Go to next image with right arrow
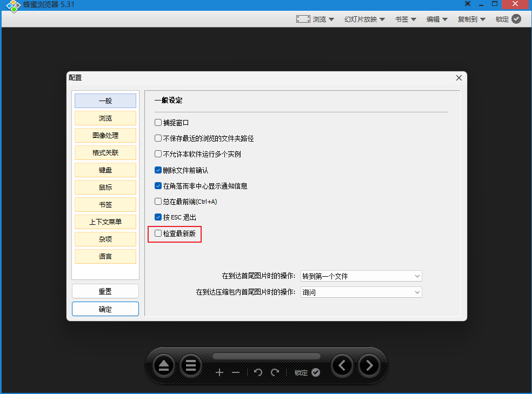Viewport: 532px width, 394px height. point(369,366)
